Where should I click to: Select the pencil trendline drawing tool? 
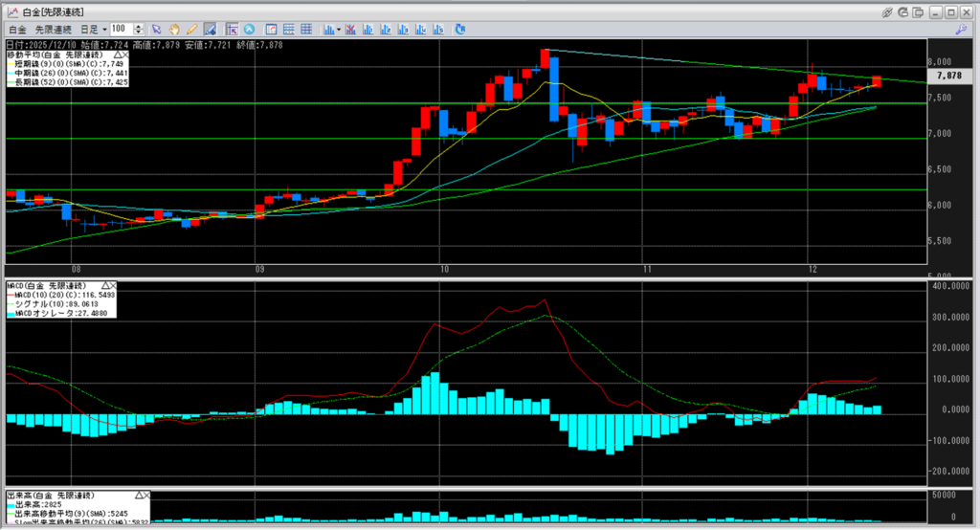[x=192, y=30]
